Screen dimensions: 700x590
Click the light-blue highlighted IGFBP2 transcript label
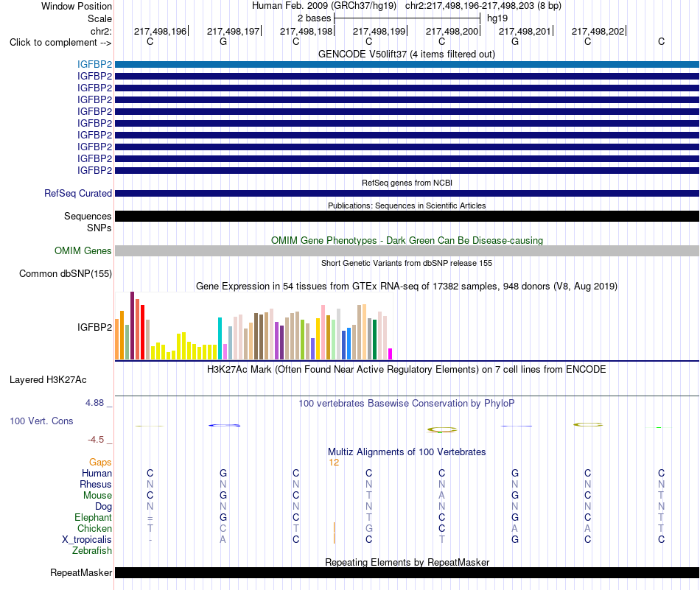point(94,64)
